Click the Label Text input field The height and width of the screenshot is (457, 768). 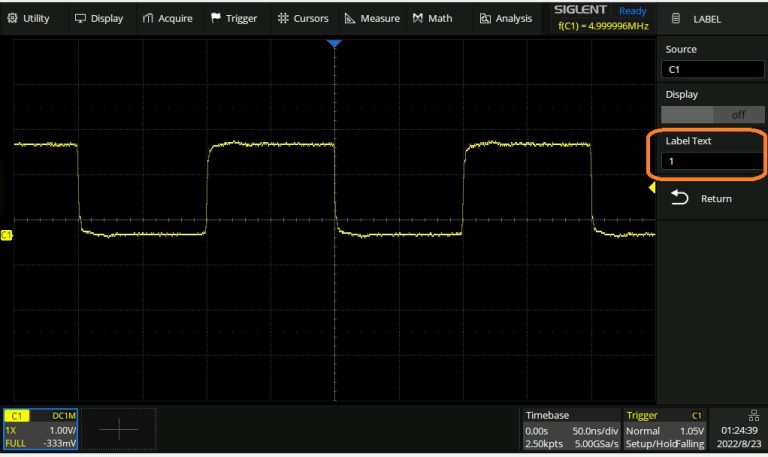coord(711,161)
